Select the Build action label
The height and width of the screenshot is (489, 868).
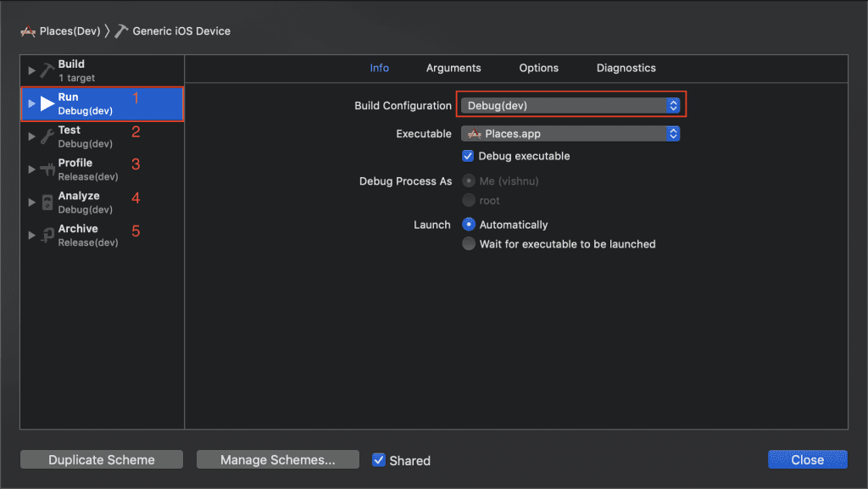click(x=71, y=64)
